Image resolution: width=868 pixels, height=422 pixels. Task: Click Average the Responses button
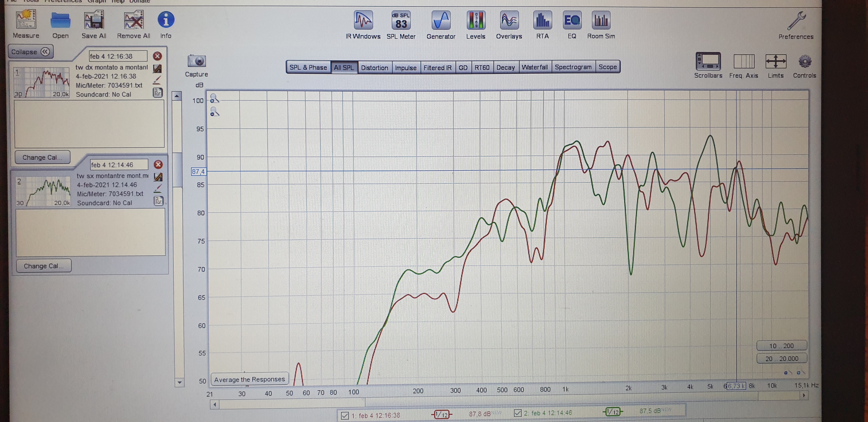pos(250,379)
